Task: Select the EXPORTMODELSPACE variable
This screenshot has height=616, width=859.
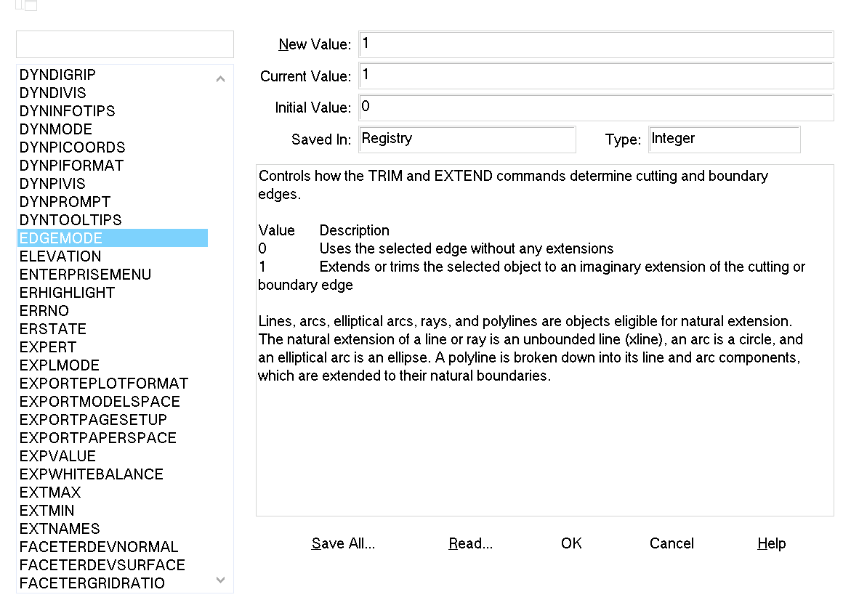Action: tap(100, 402)
